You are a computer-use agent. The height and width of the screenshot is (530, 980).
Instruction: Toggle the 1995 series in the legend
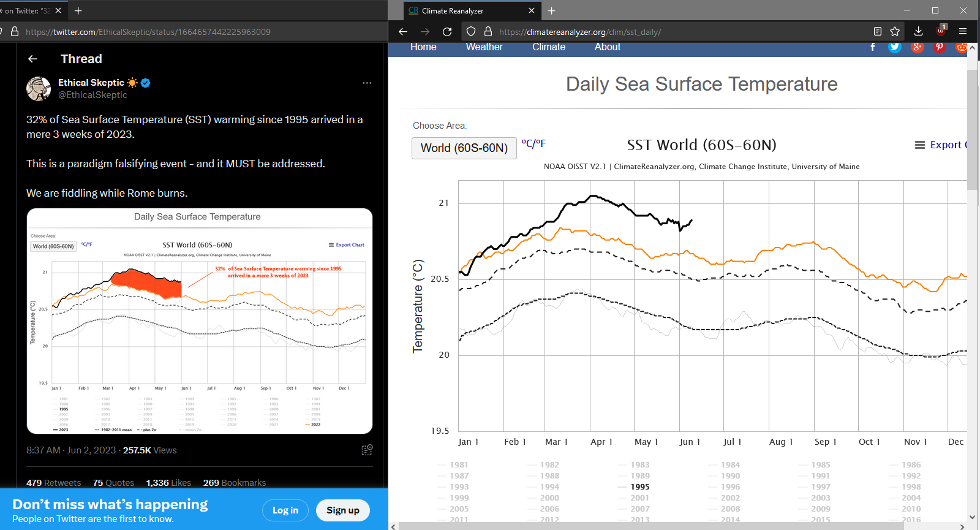click(634, 487)
